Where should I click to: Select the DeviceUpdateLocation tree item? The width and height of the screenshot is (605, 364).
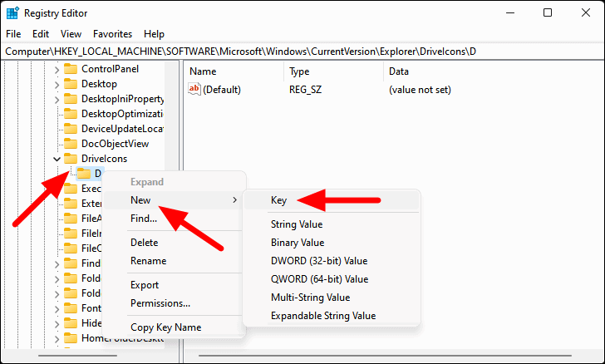click(122, 129)
